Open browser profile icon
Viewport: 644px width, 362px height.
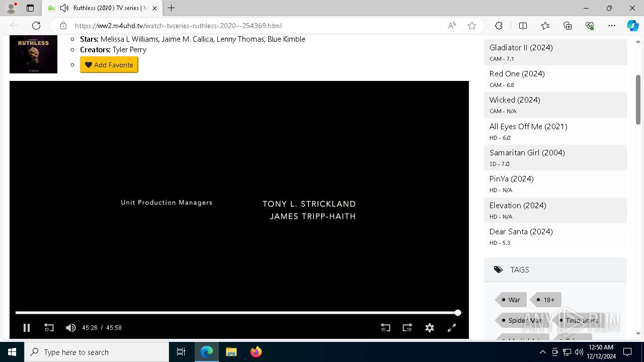click(11, 8)
